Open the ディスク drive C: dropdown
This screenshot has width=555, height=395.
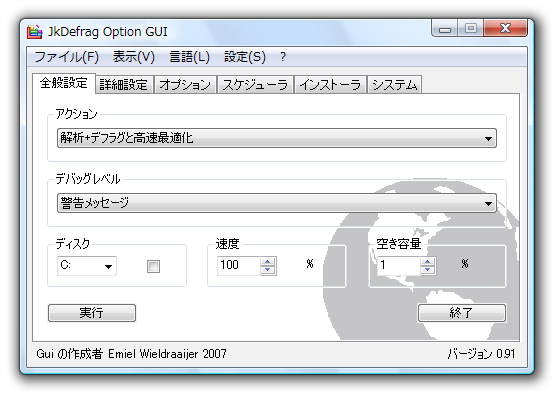point(87,266)
